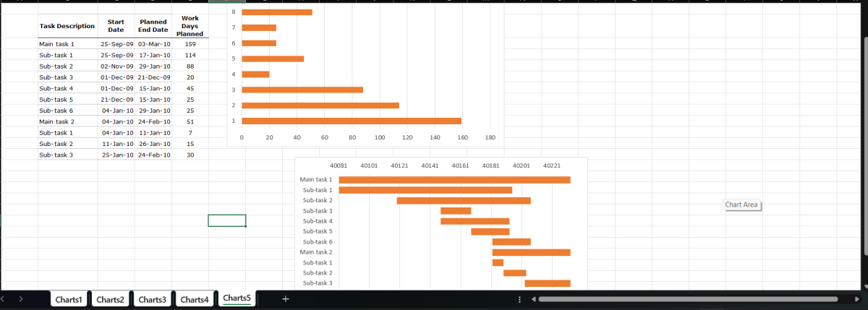Select the Task Description header cell
This screenshot has height=310, width=868.
[x=67, y=26]
